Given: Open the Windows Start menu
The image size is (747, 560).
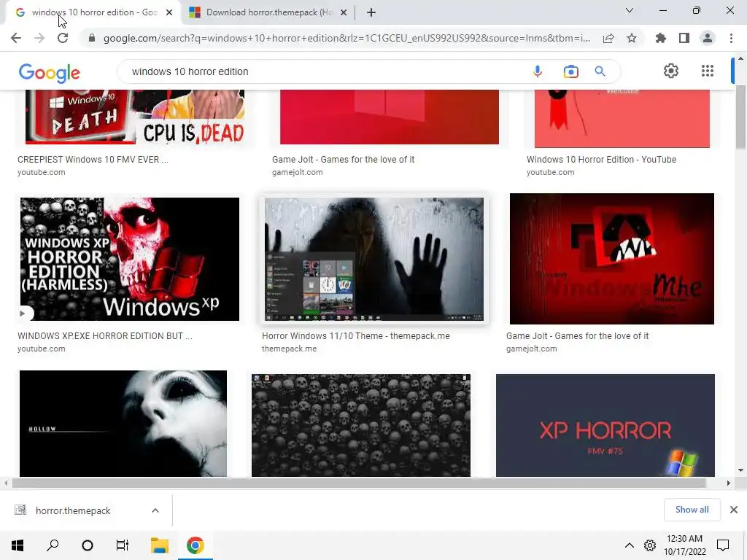Looking at the screenshot, I should 18,545.
